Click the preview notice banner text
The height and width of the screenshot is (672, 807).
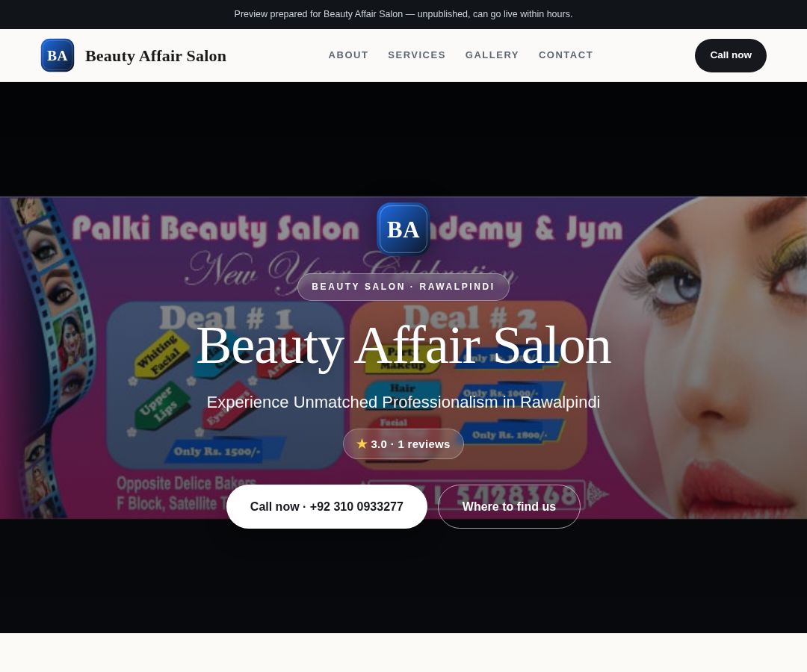click(403, 14)
